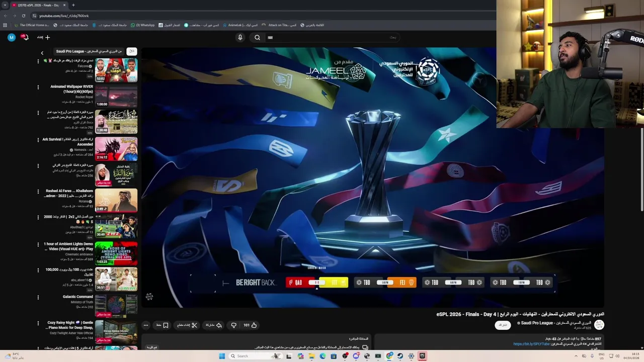Open Microsoft Edge from taskbar
Screen dimensions: 644x362
point(323,356)
